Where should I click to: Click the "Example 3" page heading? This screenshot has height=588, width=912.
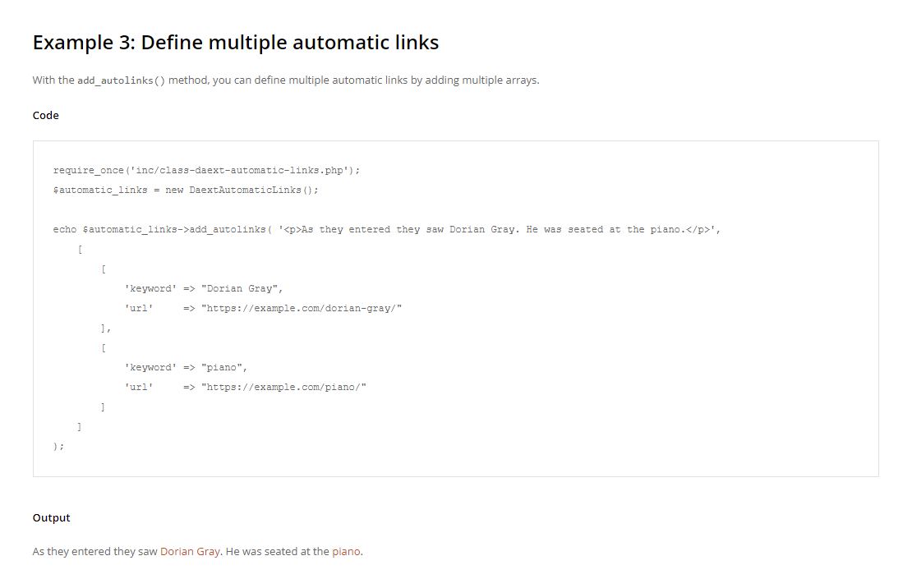(x=236, y=43)
